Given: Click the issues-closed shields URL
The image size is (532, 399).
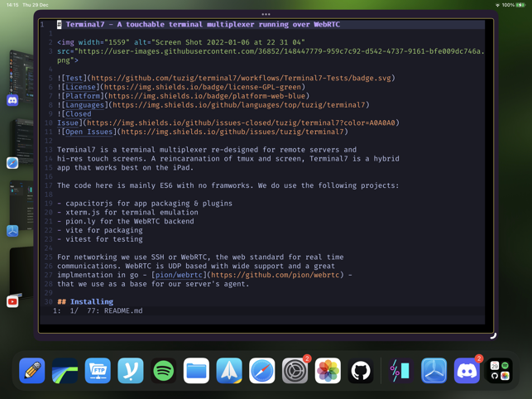Looking at the screenshot, I should tap(241, 123).
